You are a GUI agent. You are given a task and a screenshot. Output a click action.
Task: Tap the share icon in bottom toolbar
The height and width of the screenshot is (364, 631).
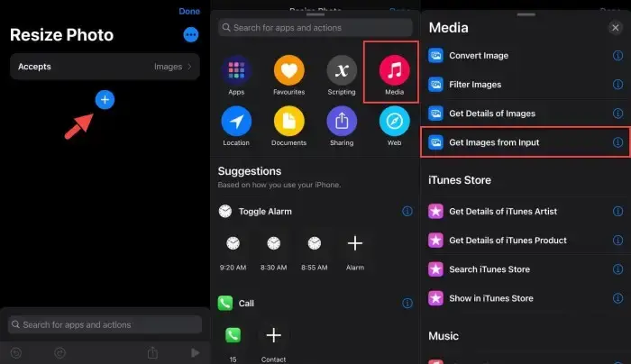[x=152, y=353]
